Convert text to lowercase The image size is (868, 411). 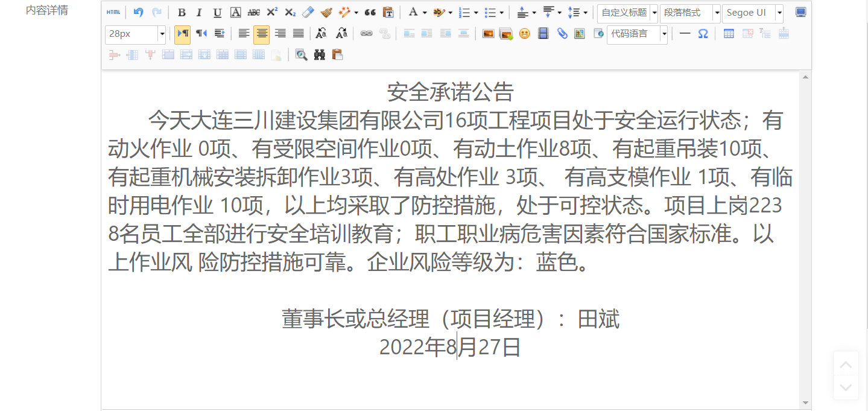(x=341, y=34)
